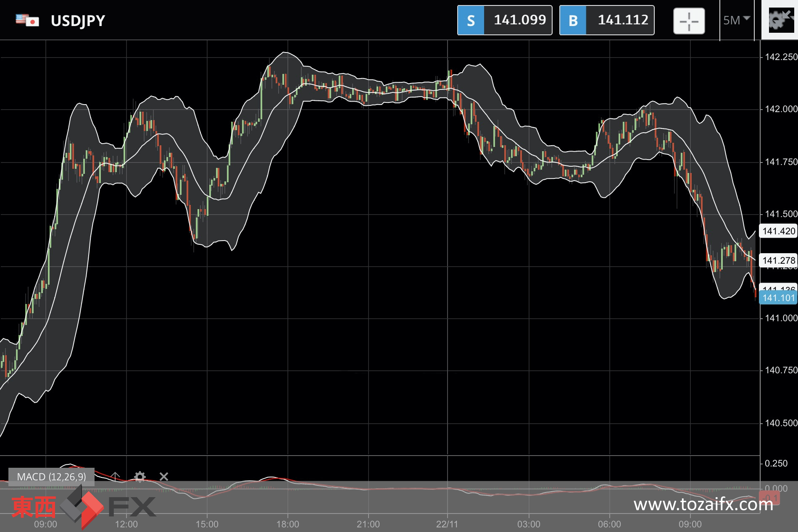Open the 5M timeframe dropdown
This screenshot has width=798, height=532.
coord(737,20)
